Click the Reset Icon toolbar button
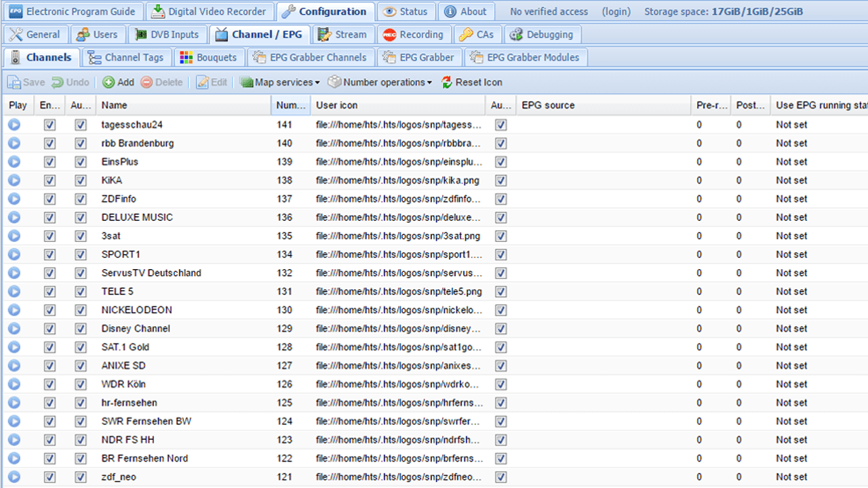This screenshot has height=488, width=868. (x=471, y=82)
